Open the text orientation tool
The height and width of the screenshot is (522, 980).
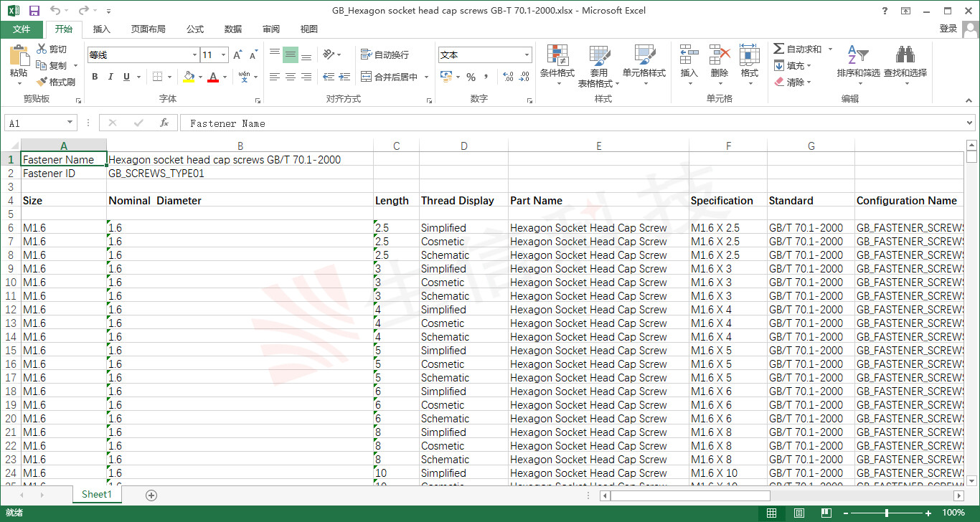tap(329, 54)
